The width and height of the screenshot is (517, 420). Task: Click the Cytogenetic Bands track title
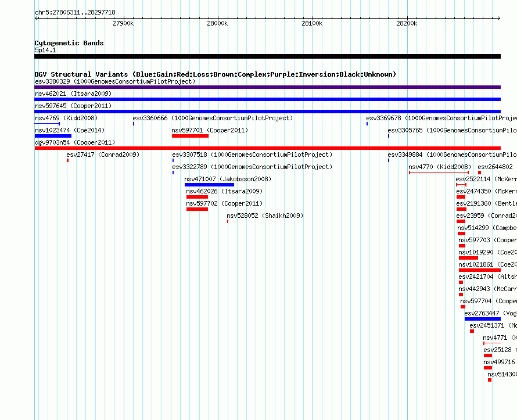pos(69,43)
